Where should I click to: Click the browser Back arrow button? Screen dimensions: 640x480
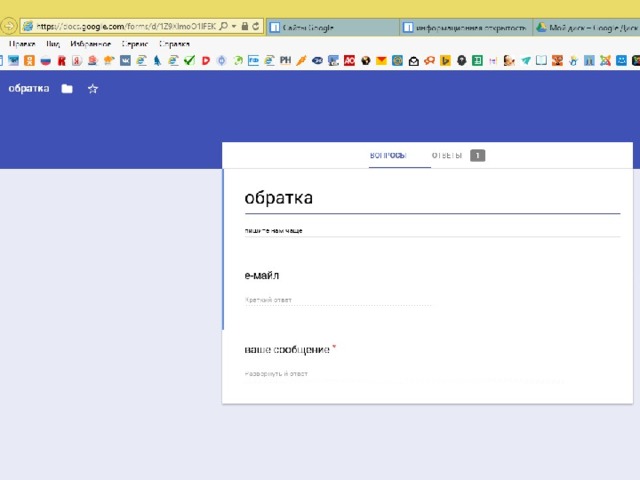point(9,25)
